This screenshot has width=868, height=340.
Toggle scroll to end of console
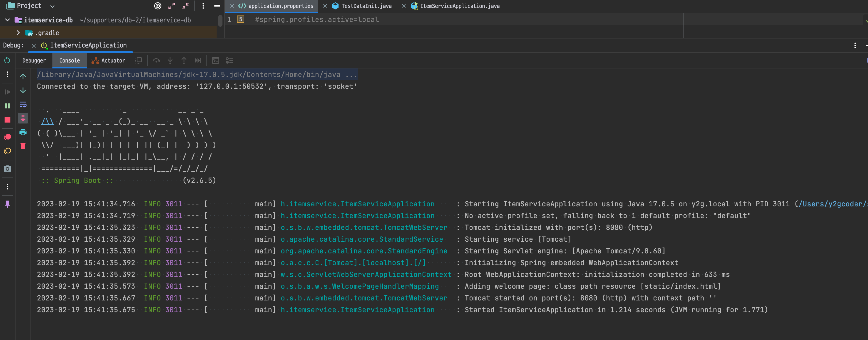pyautogui.click(x=23, y=118)
